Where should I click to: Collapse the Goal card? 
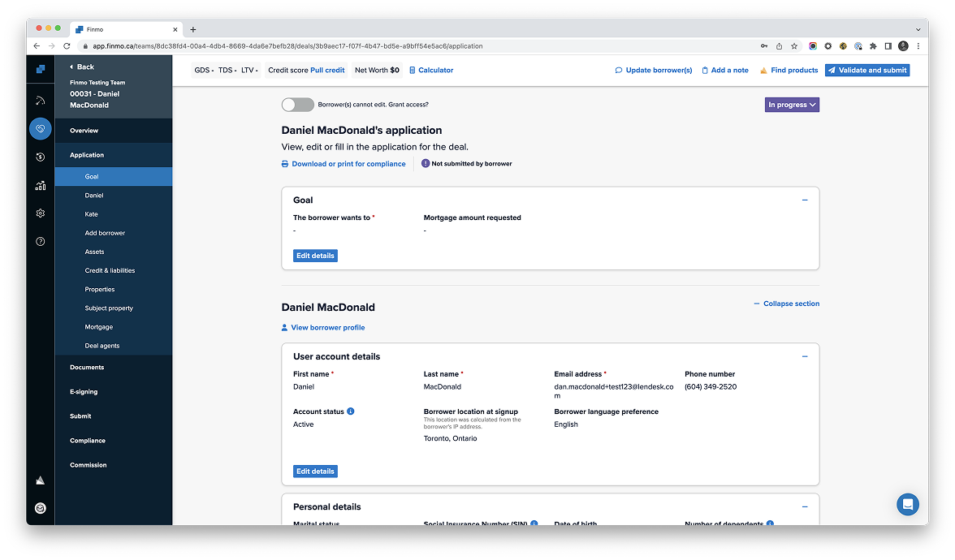805,200
